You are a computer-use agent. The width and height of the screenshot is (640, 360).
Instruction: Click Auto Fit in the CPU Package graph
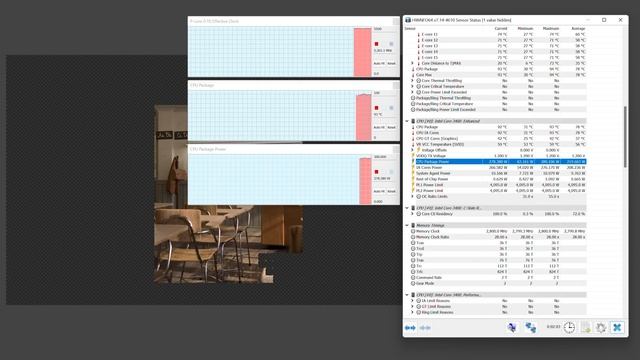coord(379,127)
